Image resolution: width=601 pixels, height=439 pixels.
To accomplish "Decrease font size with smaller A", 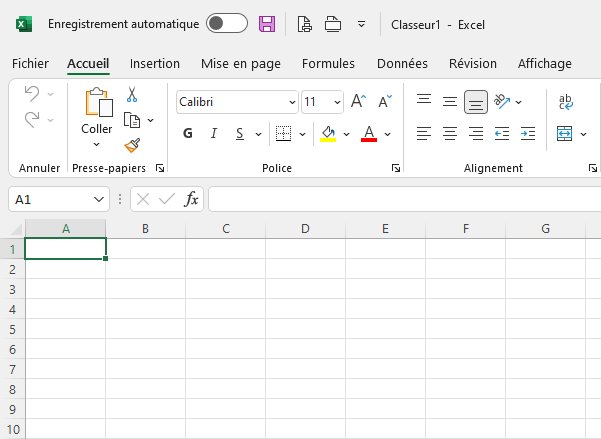I will coord(385,101).
